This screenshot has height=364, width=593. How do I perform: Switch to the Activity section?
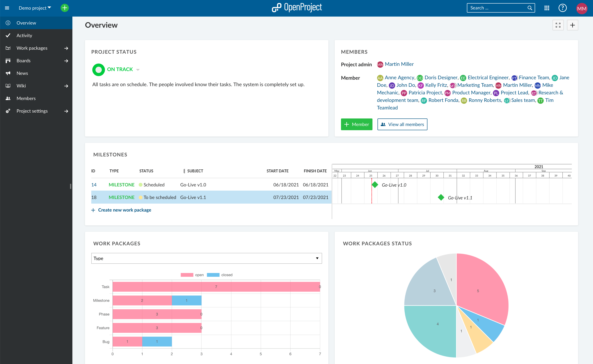point(24,35)
